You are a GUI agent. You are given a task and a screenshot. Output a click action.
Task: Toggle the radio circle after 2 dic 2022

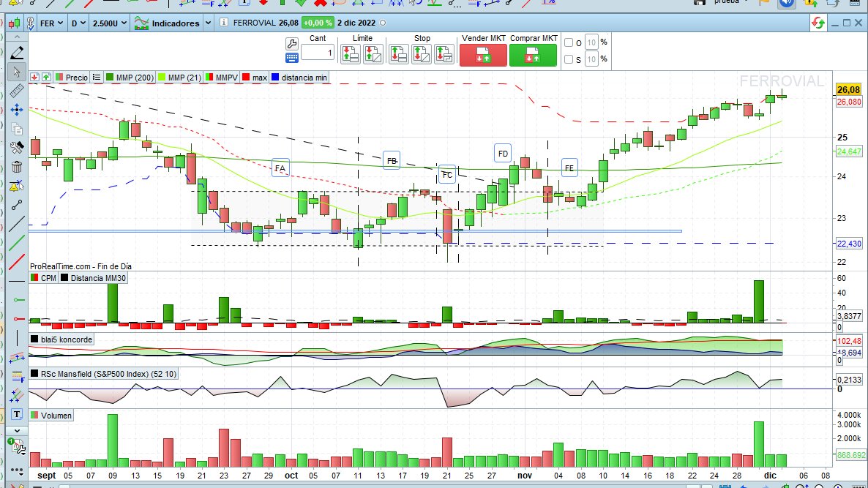[x=383, y=23]
